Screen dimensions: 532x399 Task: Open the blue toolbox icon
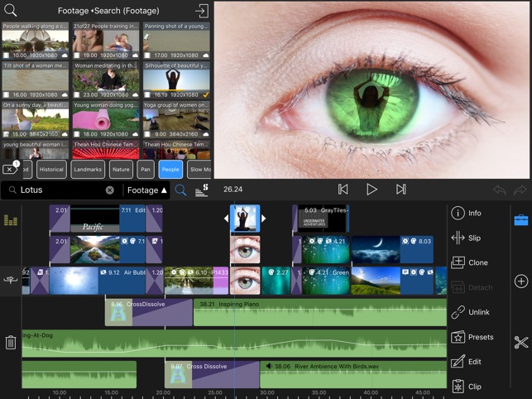click(x=520, y=219)
